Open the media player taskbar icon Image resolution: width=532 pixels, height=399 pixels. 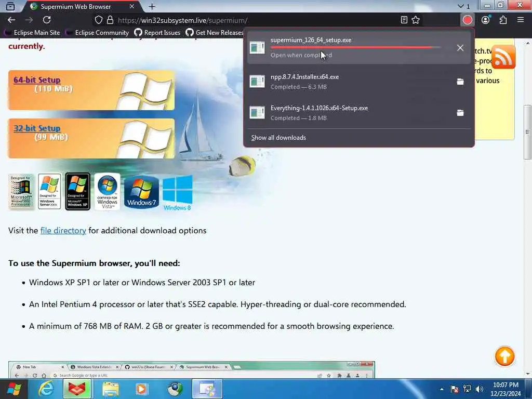click(142, 389)
